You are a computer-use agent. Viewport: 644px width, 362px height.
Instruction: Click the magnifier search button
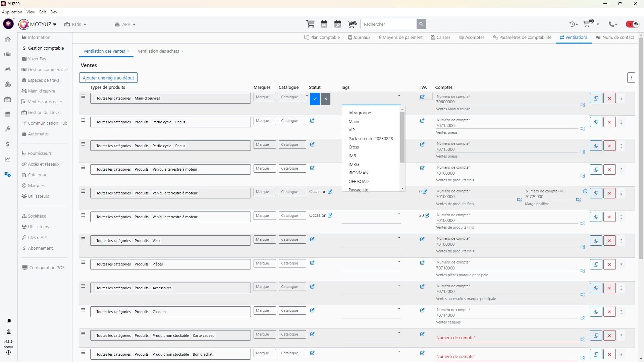point(421,24)
